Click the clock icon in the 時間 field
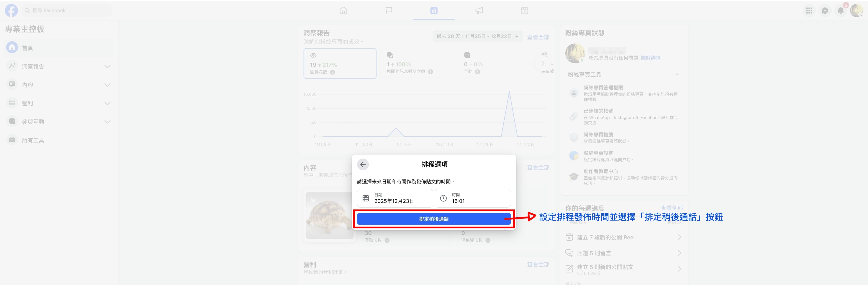Screen dimensions: 868x285 point(443,198)
